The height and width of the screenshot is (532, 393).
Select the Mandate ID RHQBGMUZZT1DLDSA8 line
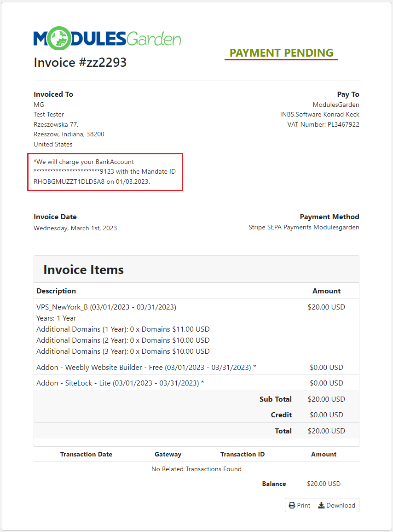92,181
